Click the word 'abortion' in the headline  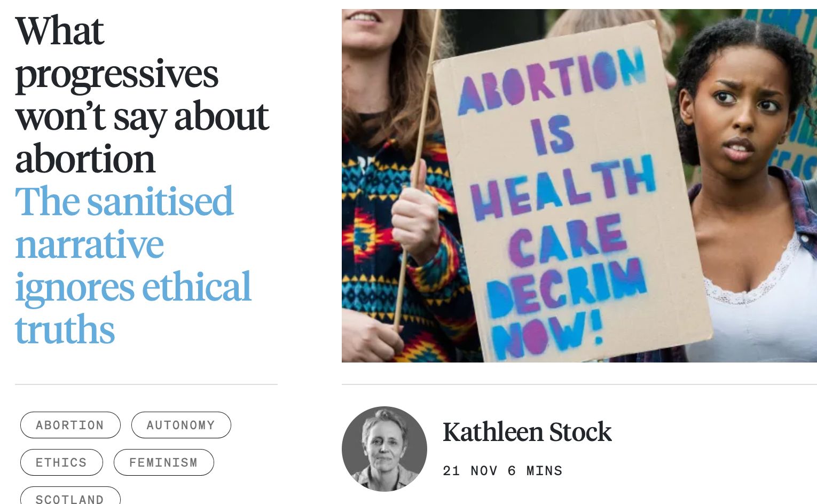tap(85, 159)
